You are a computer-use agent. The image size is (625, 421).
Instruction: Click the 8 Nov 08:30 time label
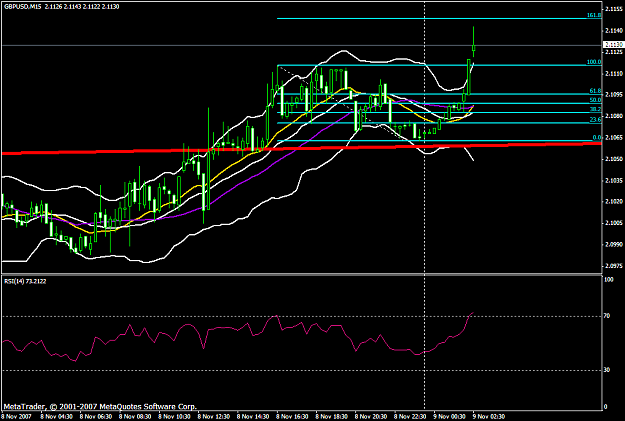(135, 417)
